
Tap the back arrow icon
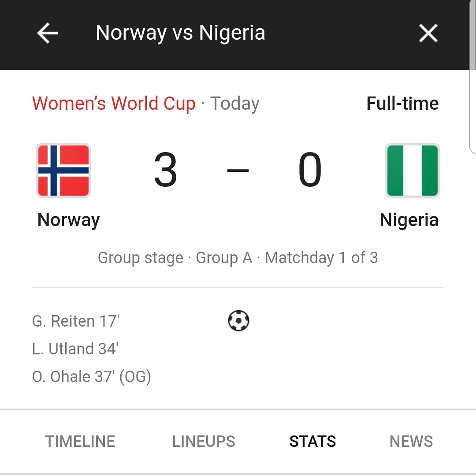(48, 33)
